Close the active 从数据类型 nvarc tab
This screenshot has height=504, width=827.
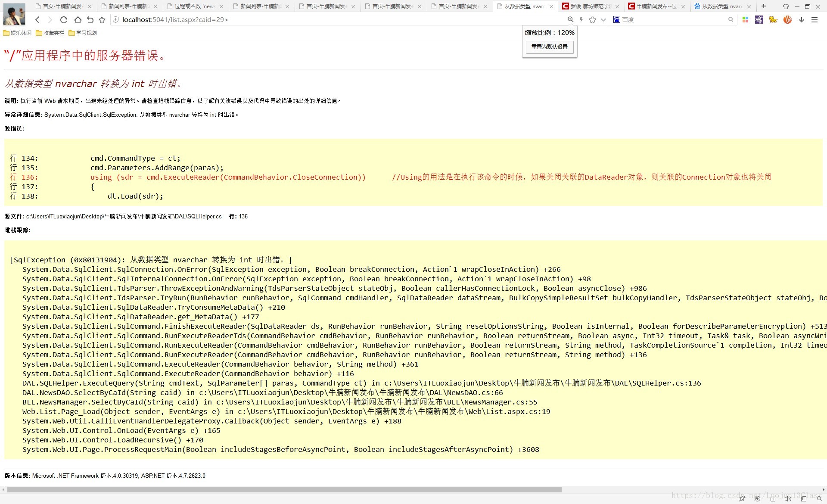551,6
